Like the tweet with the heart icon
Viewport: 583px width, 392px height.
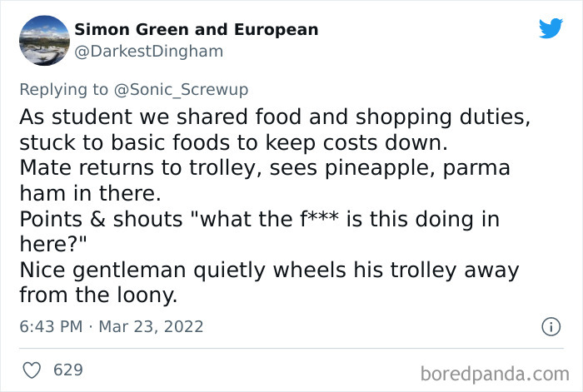point(29,369)
